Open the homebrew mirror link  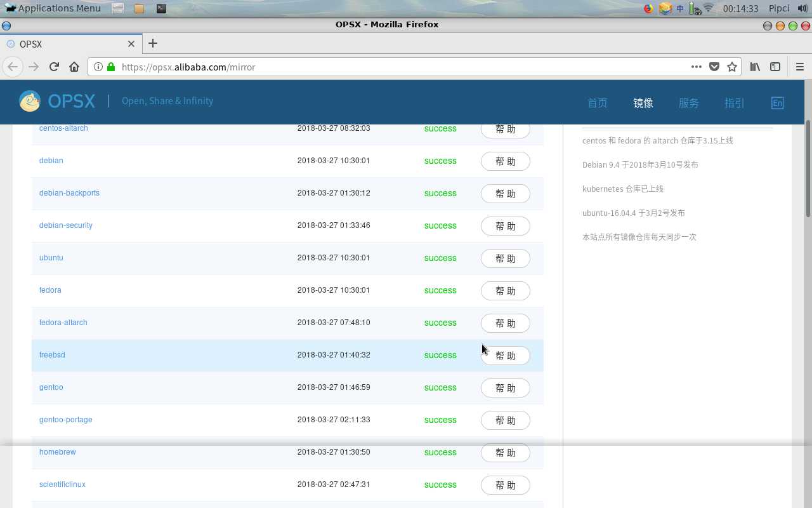tap(57, 452)
